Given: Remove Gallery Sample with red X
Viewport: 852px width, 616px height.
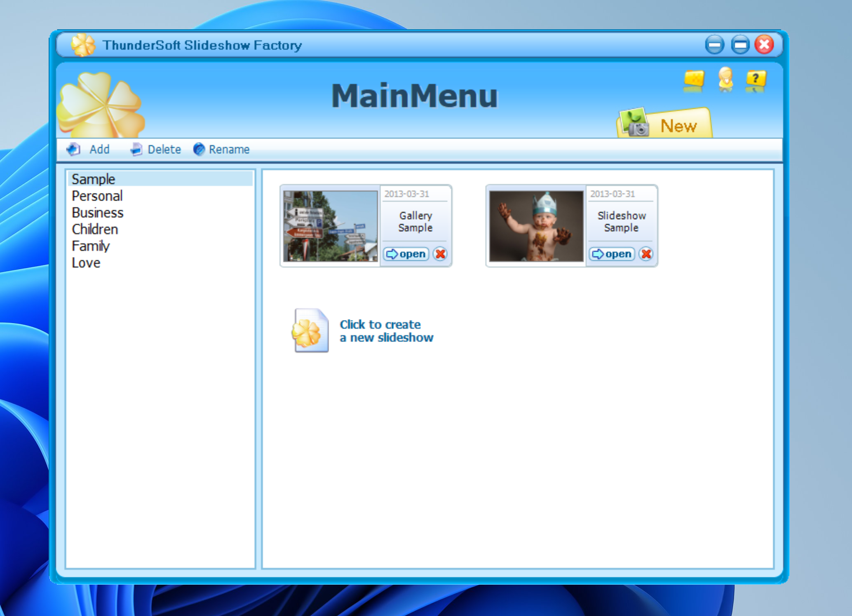Looking at the screenshot, I should [440, 254].
